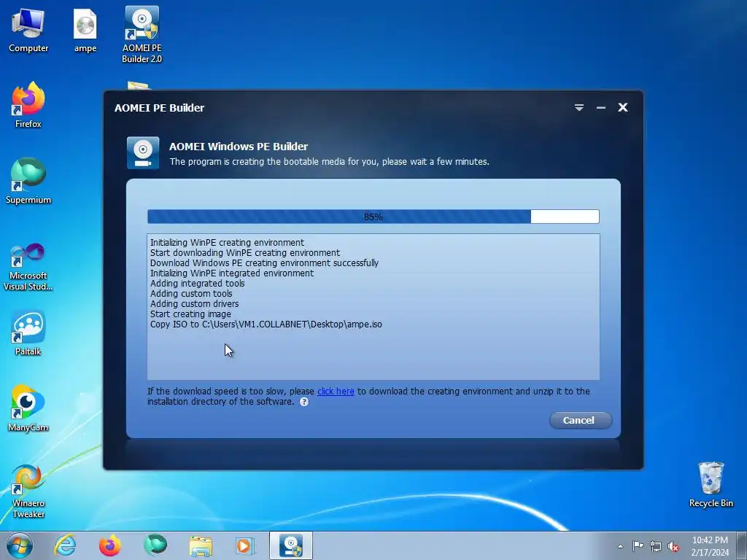Select Microsoft Visual Studio desktop shortcut

(28, 267)
